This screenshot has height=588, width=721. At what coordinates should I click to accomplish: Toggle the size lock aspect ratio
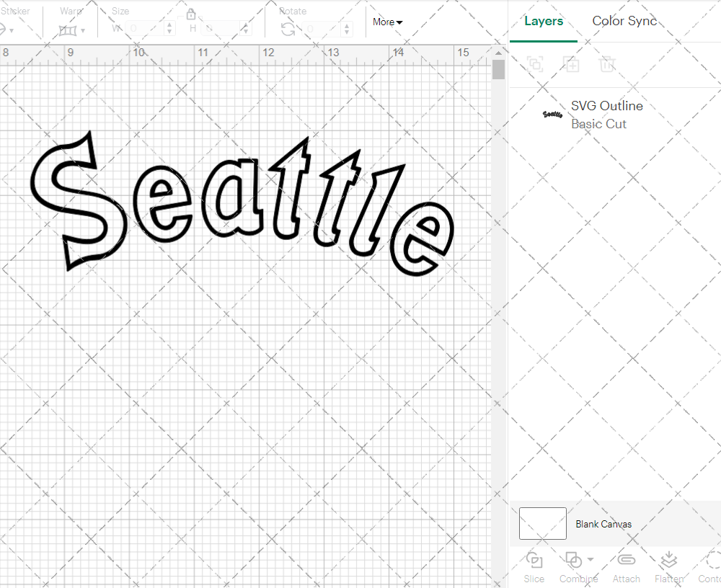coord(192,14)
